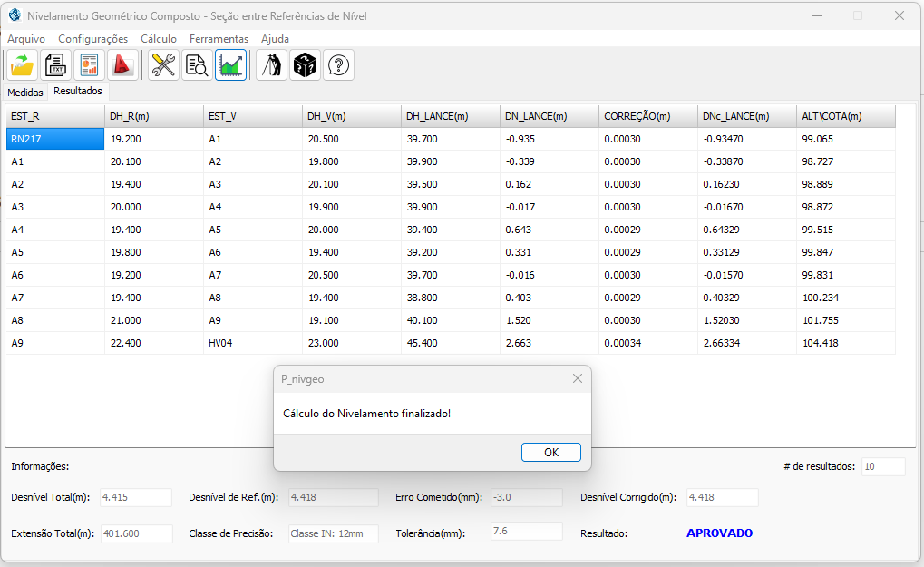Click the Classe de Precisão field
This screenshot has height=567, width=924.
tap(334, 533)
